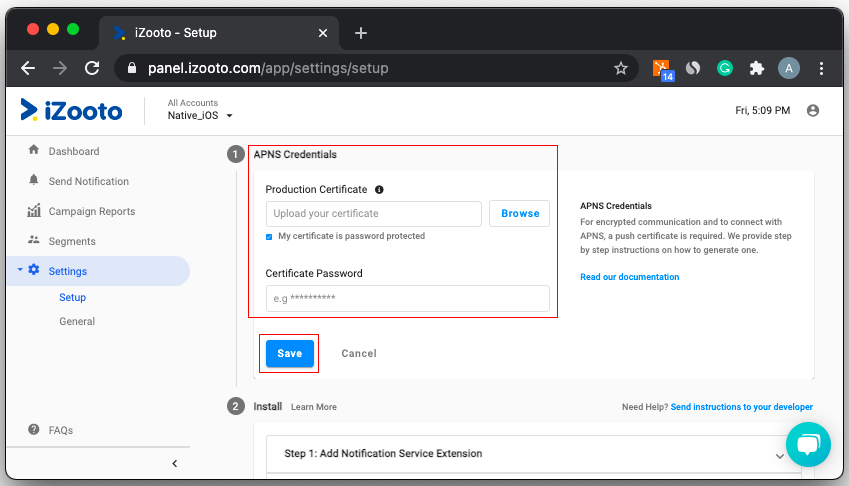Save the APNS credentials

[x=290, y=353]
